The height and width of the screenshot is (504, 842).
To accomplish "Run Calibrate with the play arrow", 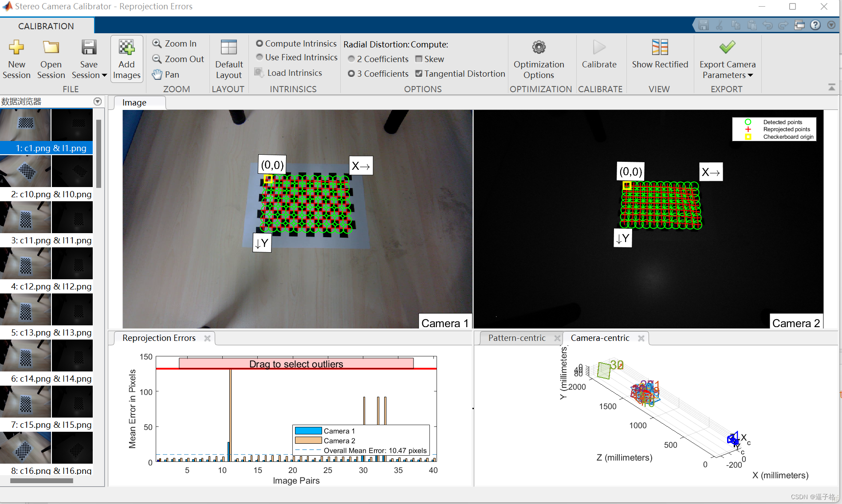I will (x=599, y=54).
